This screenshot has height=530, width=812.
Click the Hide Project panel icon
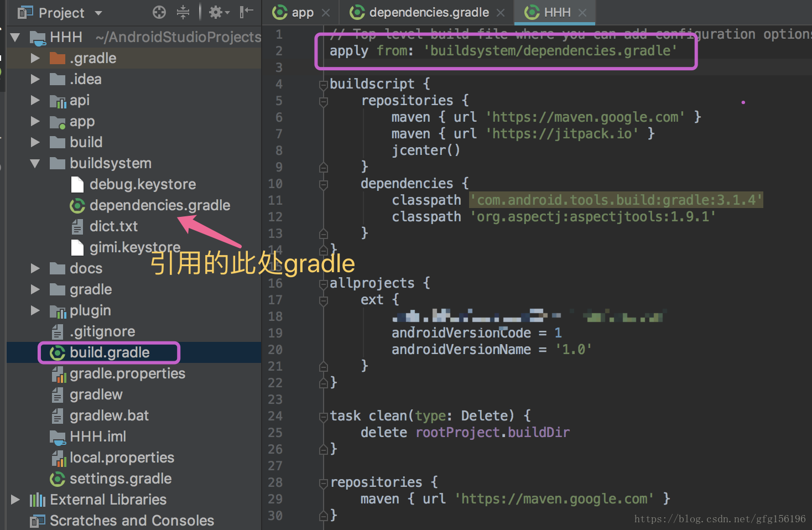pos(246,12)
